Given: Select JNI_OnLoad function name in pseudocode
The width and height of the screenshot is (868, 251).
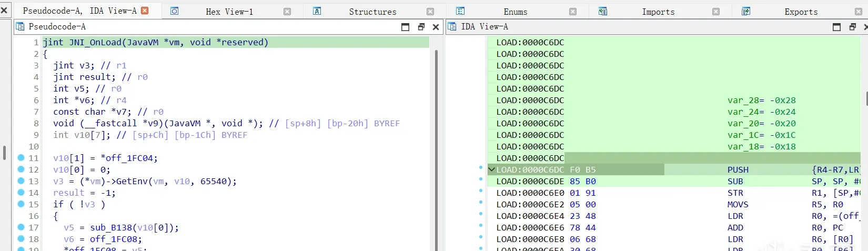Looking at the screenshot, I should (x=95, y=42).
